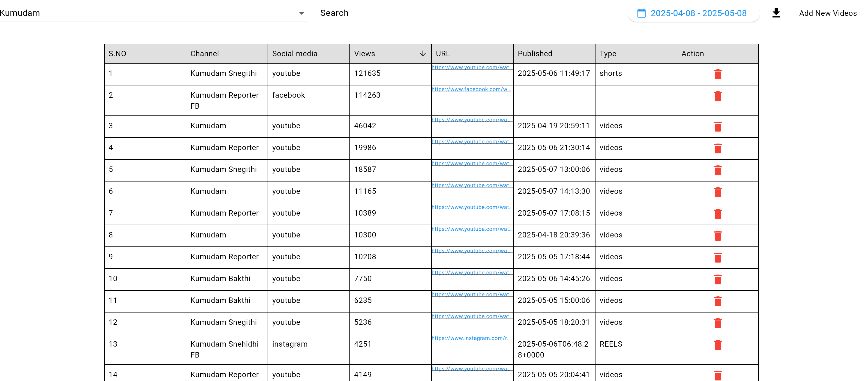This screenshot has width=868, height=381.
Task: Delete row 11 with 6235 views
Action: 718,301
